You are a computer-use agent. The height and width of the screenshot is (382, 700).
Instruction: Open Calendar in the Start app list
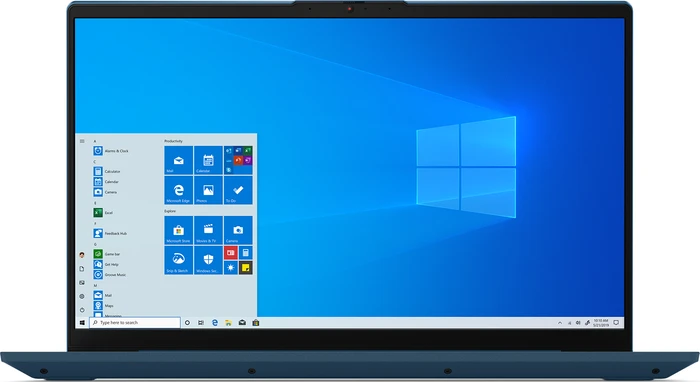tap(106, 182)
